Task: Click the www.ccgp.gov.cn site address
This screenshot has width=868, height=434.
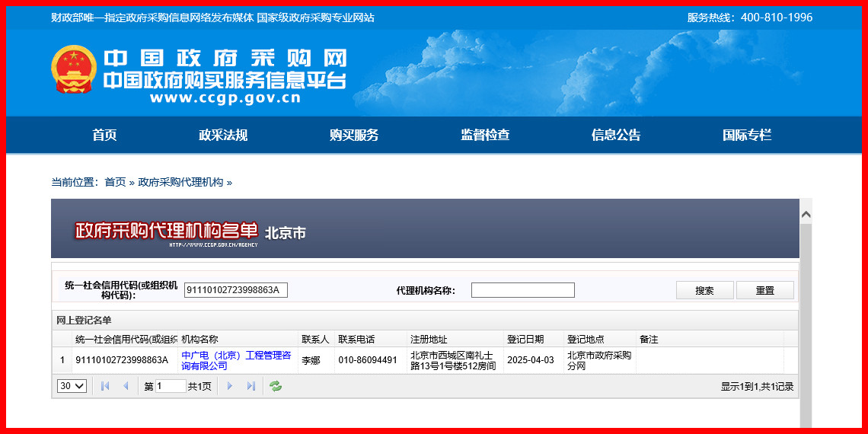Action: [x=225, y=98]
